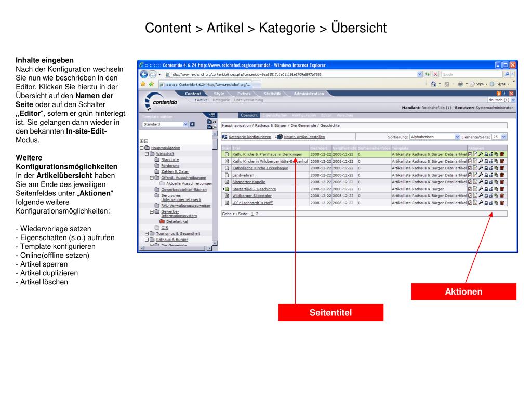Open the deutsch (1) language dropdown
Image resolution: width=532 pixels, height=399 pixels.
tap(502, 100)
